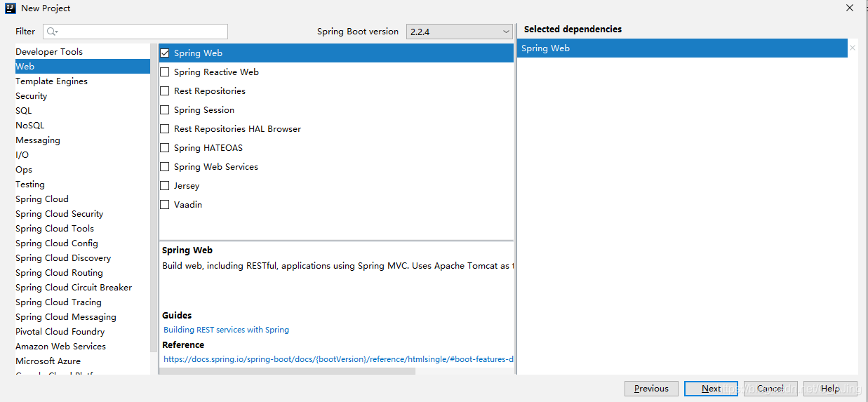Close the New Project dialog window
Image resolution: width=868 pixels, height=402 pixels.
tap(850, 8)
